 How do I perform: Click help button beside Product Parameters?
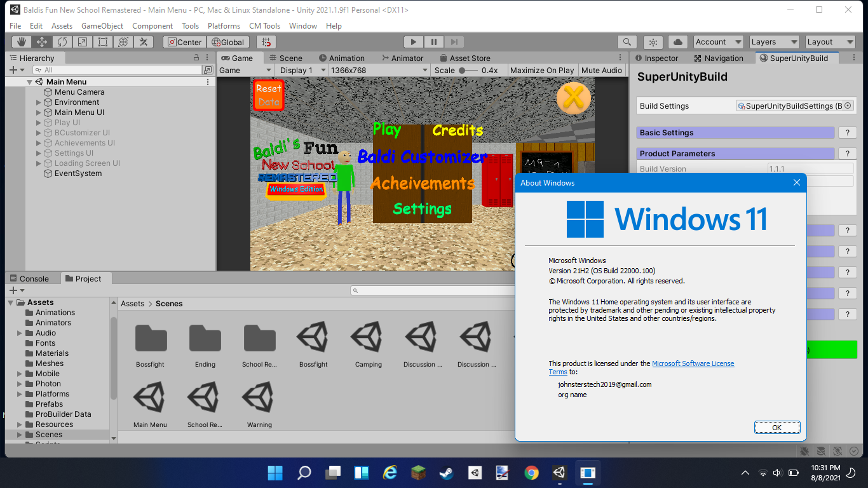coord(847,154)
